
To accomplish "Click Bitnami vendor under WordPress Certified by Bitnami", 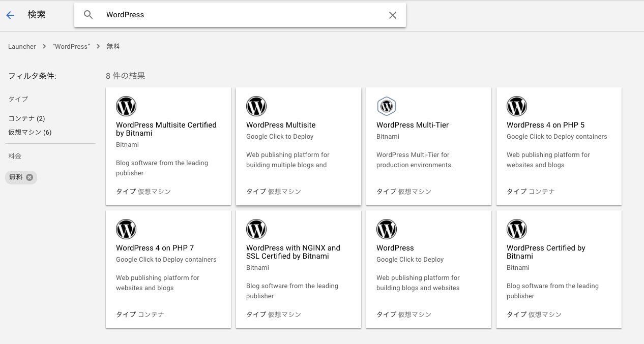I will 518,267.
